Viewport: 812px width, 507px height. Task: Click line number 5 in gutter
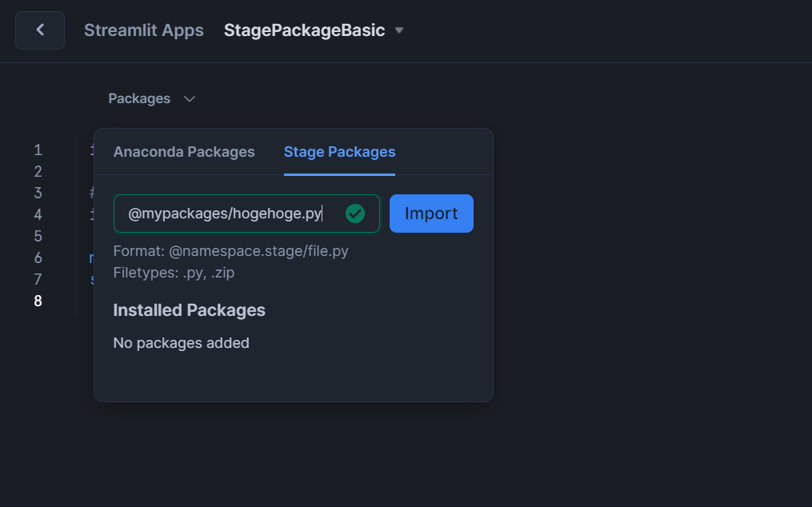point(38,236)
